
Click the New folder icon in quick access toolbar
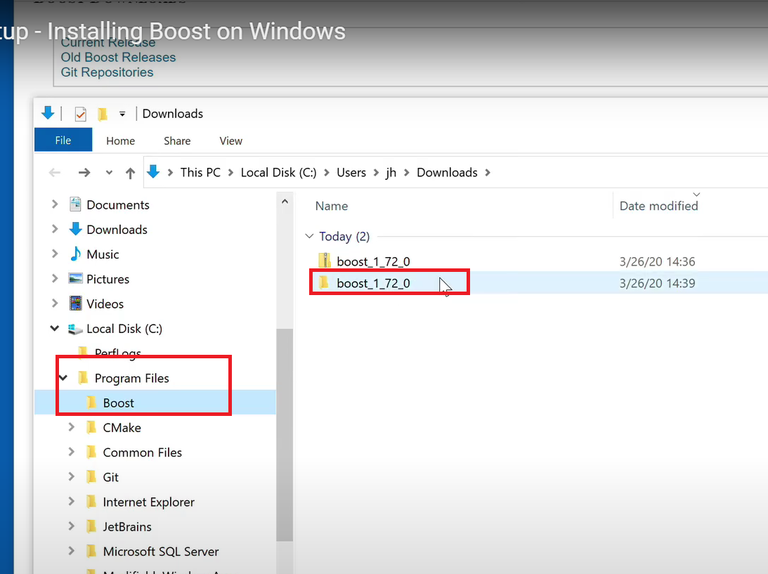click(x=102, y=114)
